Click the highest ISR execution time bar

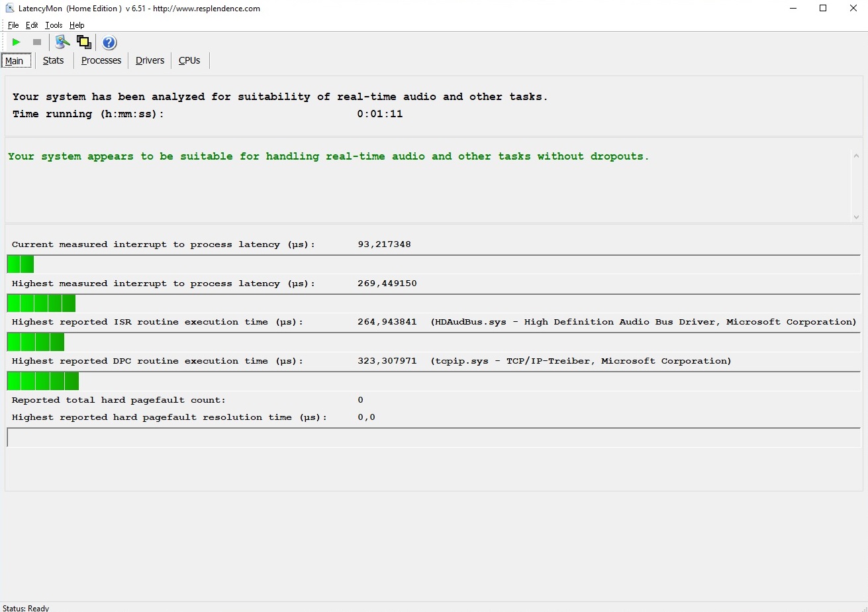pyautogui.click(x=36, y=342)
